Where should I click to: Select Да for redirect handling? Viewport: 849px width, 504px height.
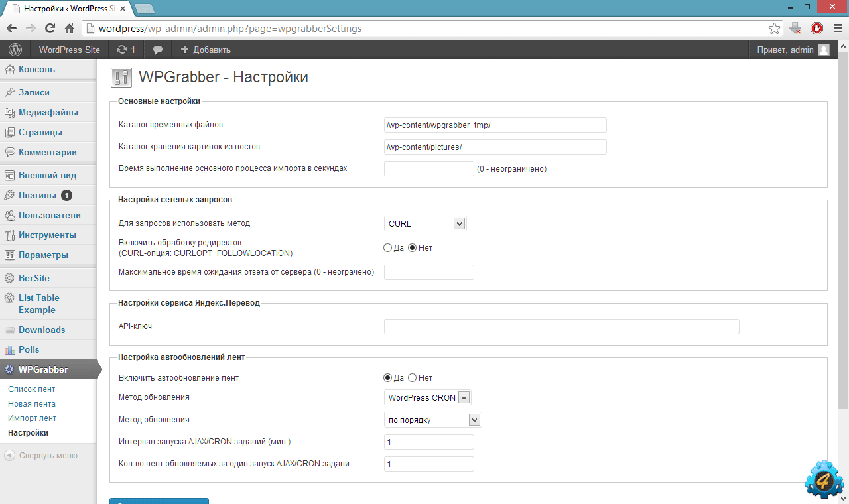click(388, 248)
